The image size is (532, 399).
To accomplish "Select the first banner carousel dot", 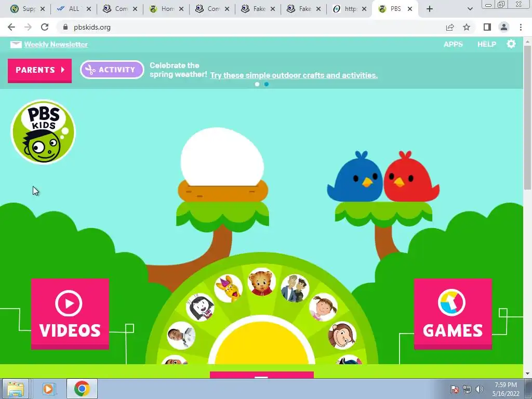I will pyautogui.click(x=257, y=84).
